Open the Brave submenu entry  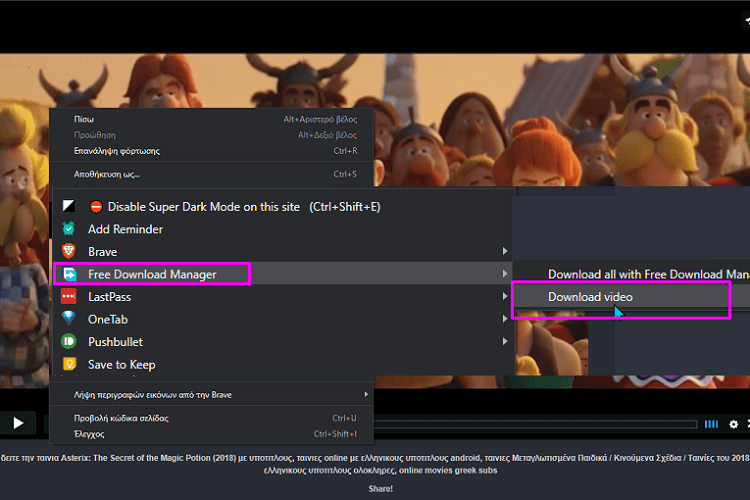point(282,252)
